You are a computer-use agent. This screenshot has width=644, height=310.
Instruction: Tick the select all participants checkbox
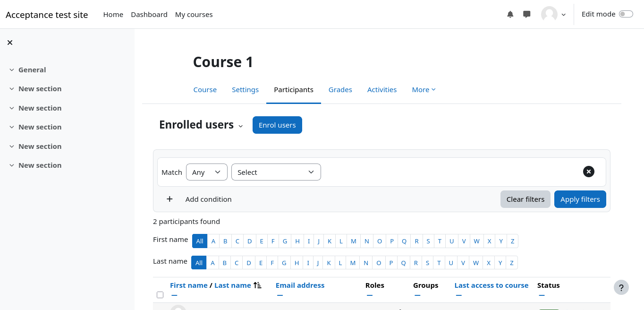pos(160,295)
